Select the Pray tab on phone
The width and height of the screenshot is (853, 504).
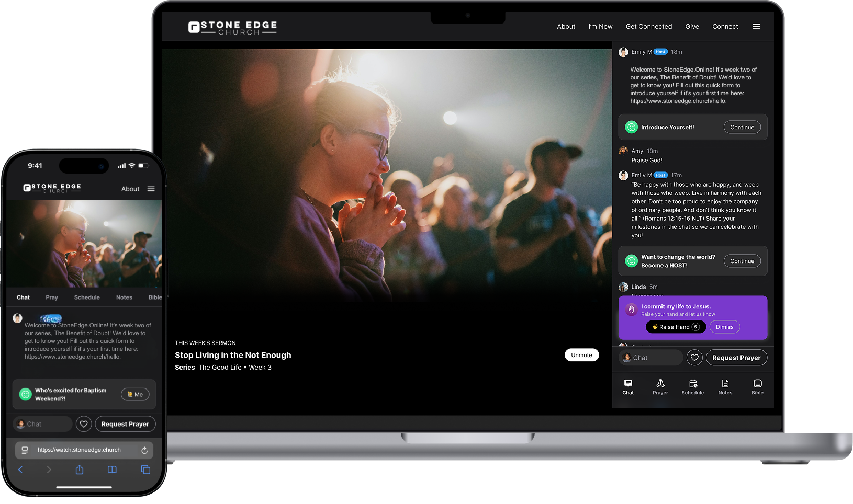[x=52, y=297]
